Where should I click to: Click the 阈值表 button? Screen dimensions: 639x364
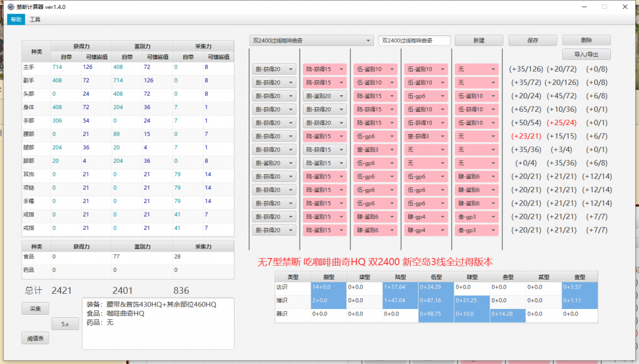point(35,338)
